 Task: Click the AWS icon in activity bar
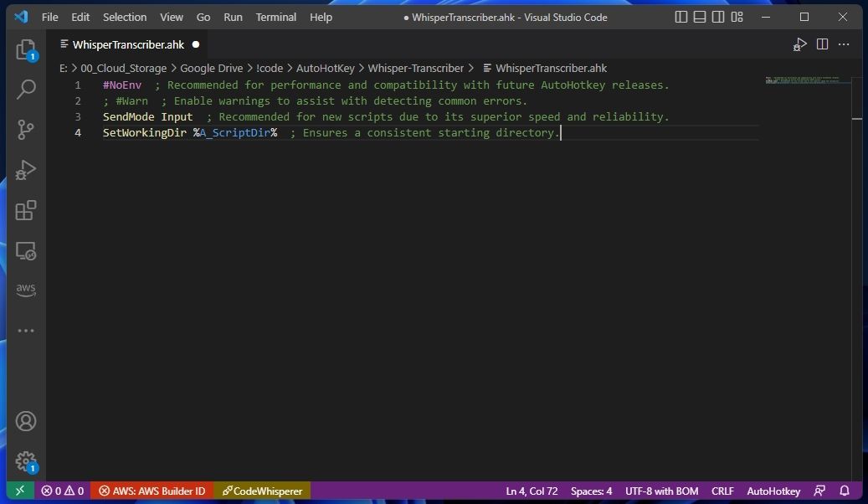coord(25,289)
